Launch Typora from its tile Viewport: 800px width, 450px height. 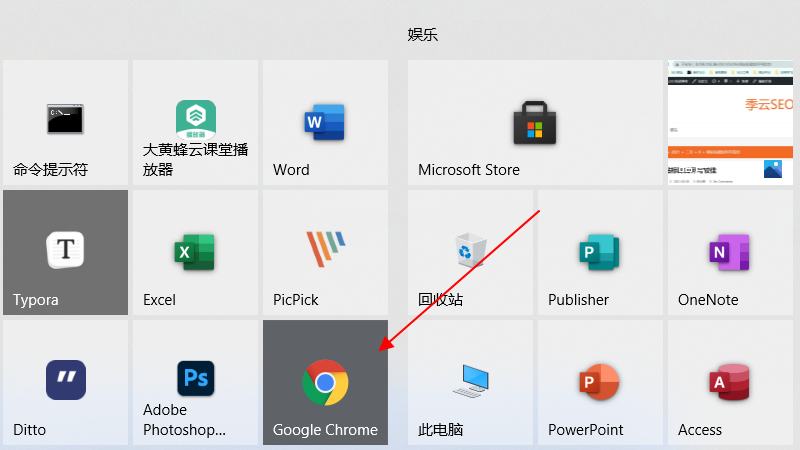pos(65,253)
